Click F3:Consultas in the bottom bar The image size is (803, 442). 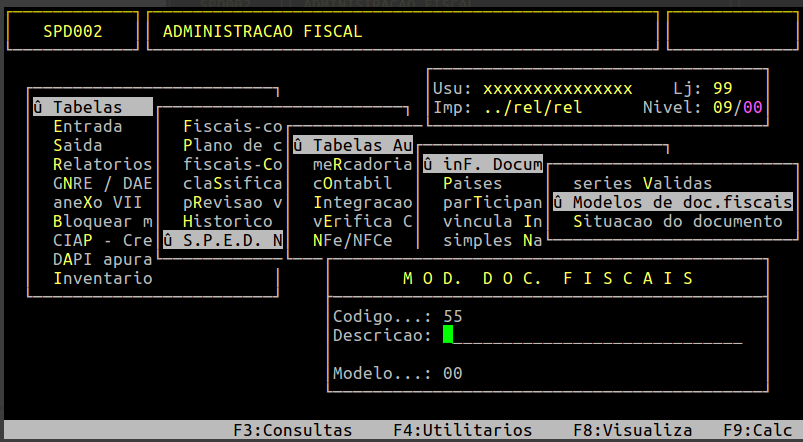[x=293, y=430]
